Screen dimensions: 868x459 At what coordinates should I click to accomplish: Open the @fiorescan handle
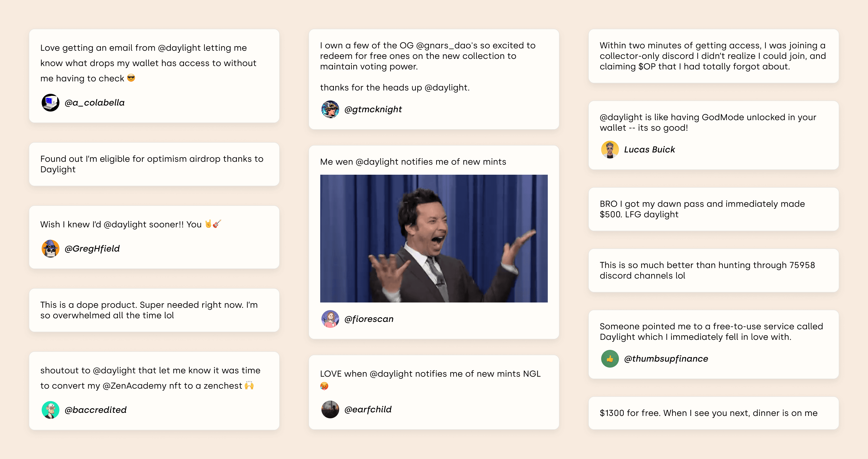369,319
